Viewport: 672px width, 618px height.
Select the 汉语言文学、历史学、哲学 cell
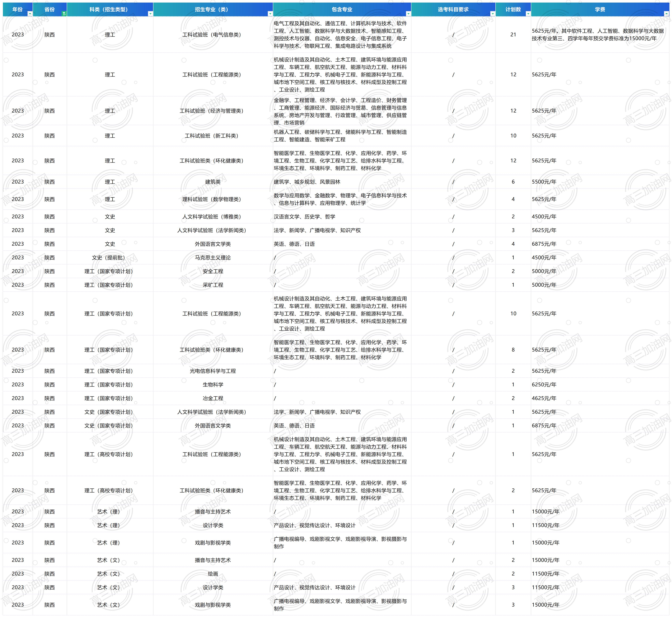click(x=342, y=217)
